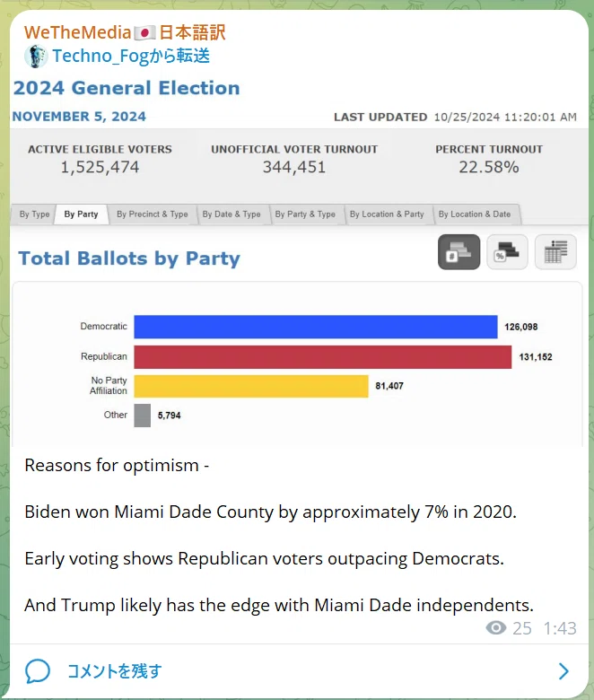Screen dimensions: 594x700
Task: Open the By Type tab
Action: coord(34,214)
